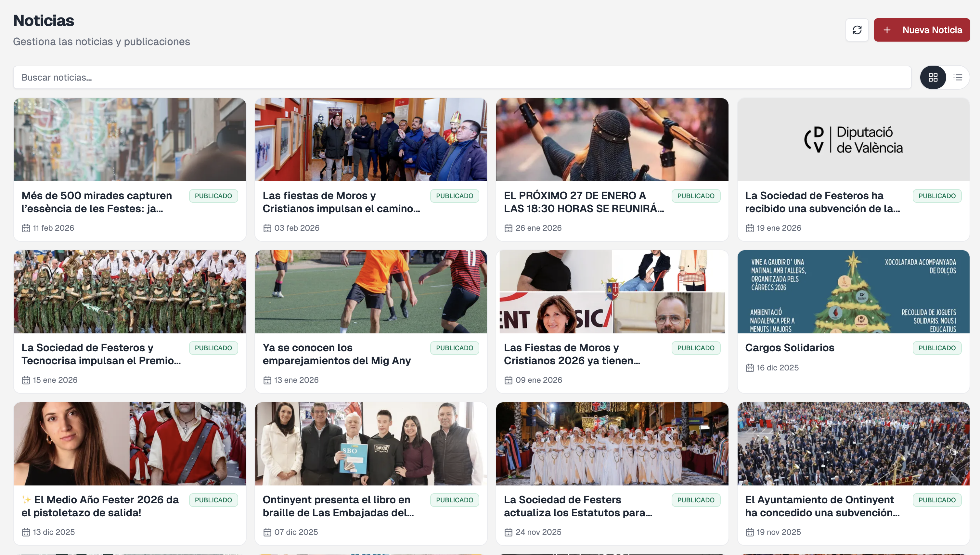Click calendar icon beside 07 dic 2025

267,532
